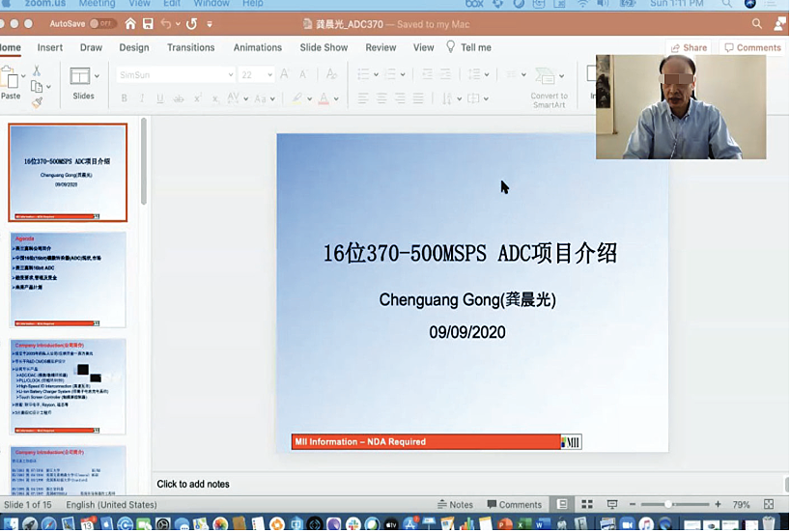Expand the numbering list dropdown arrow
790x532 pixels.
[403, 74]
